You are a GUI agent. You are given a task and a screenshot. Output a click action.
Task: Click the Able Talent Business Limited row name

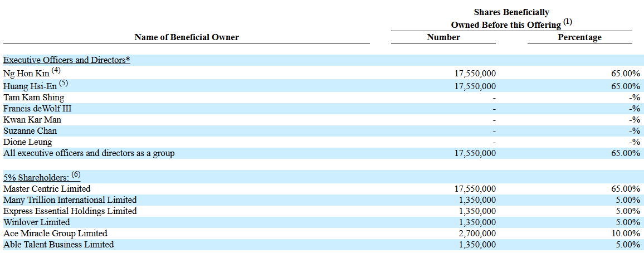coord(58,245)
